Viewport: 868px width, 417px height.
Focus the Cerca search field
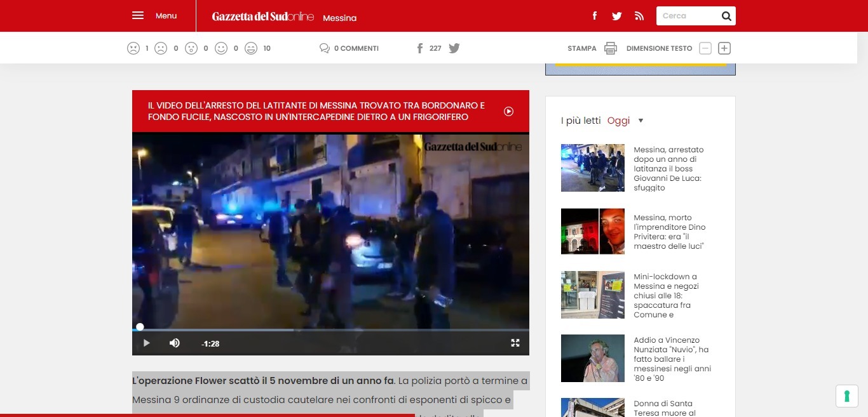(x=689, y=16)
